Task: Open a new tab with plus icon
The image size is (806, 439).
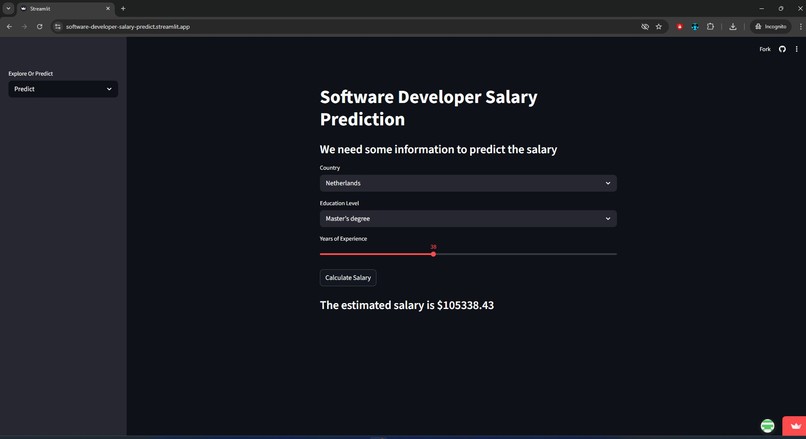Action: [123, 9]
